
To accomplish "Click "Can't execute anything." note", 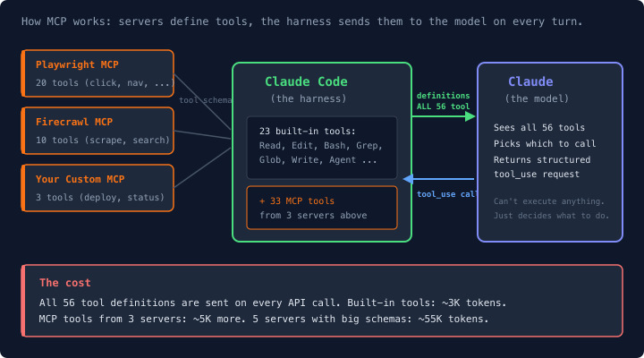I will point(549,201).
